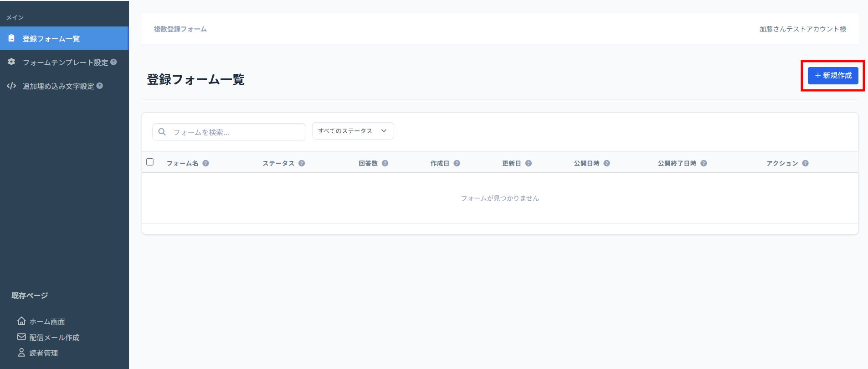Screen dimensions: 868x369
Task: Click the help icon next to フォーム名
Action: (206, 163)
